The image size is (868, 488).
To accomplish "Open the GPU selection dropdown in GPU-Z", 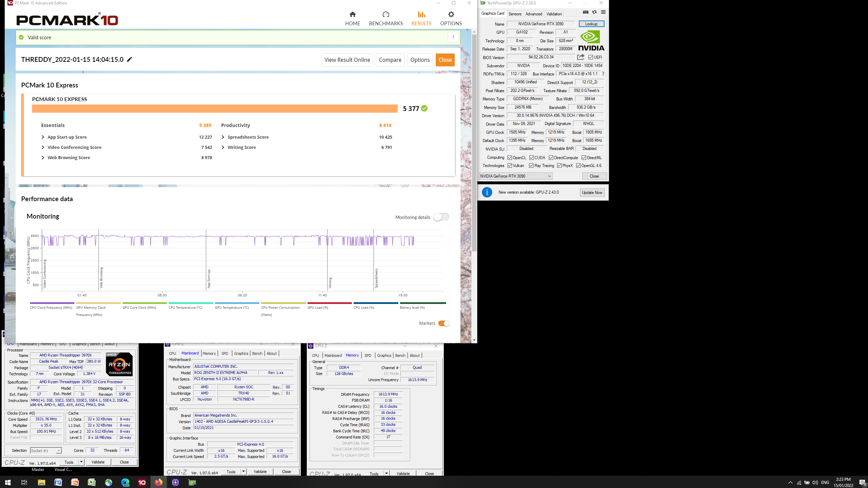I will click(515, 176).
